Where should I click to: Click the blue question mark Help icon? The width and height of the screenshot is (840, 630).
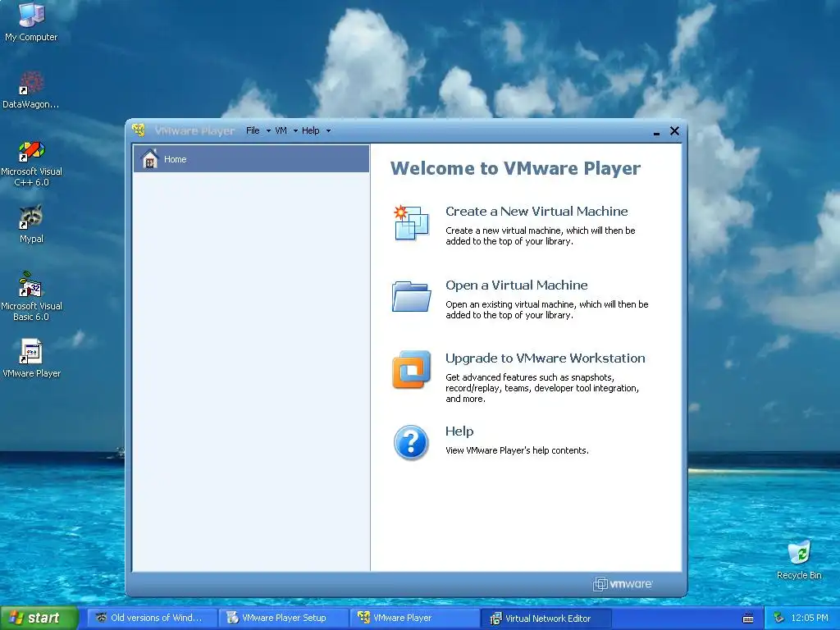click(411, 442)
